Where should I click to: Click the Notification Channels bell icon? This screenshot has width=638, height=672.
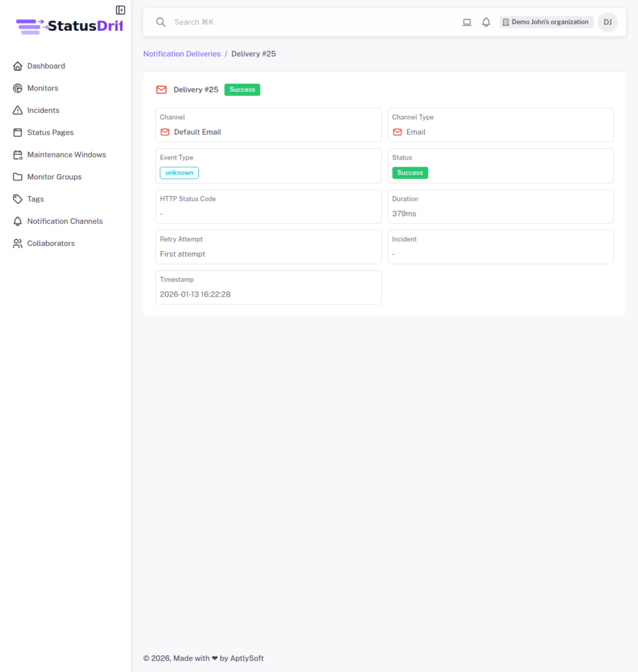pos(16,221)
